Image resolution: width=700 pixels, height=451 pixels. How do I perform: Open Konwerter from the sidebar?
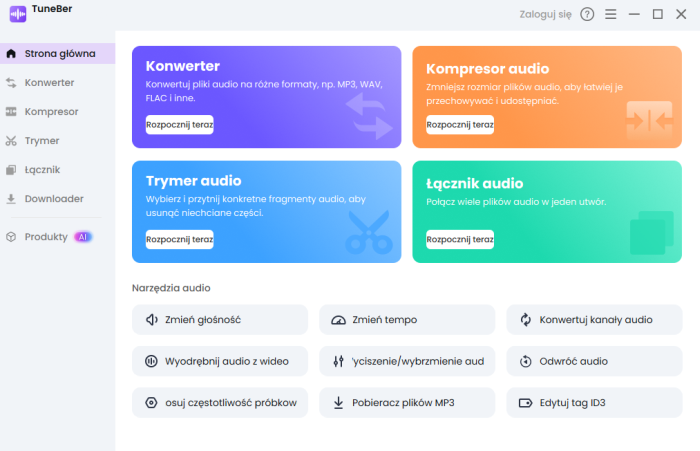[58, 83]
